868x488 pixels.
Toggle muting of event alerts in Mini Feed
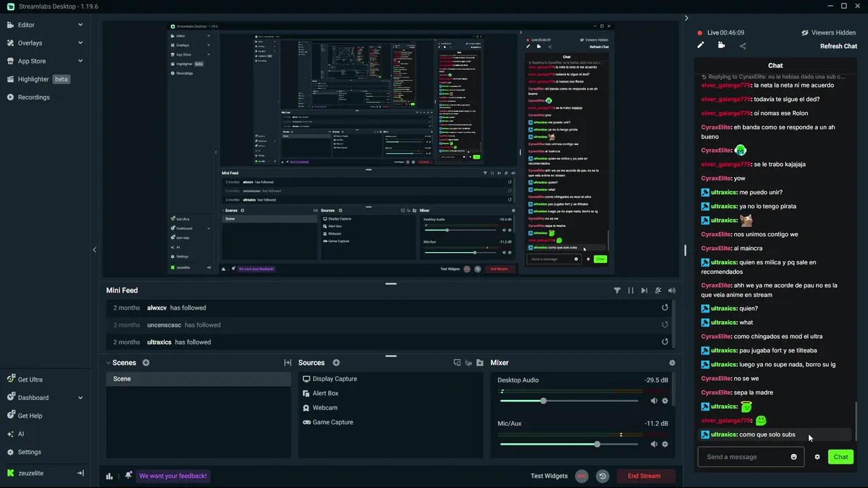click(658, 290)
